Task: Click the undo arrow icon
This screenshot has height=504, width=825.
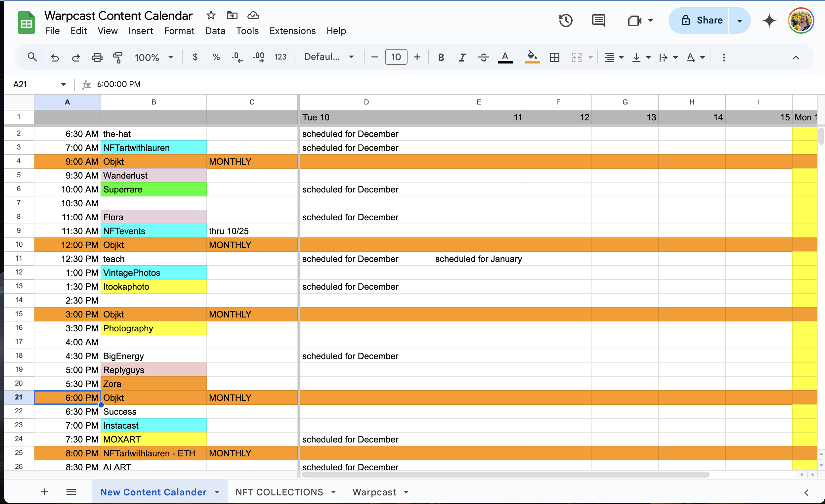Action: point(55,58)
